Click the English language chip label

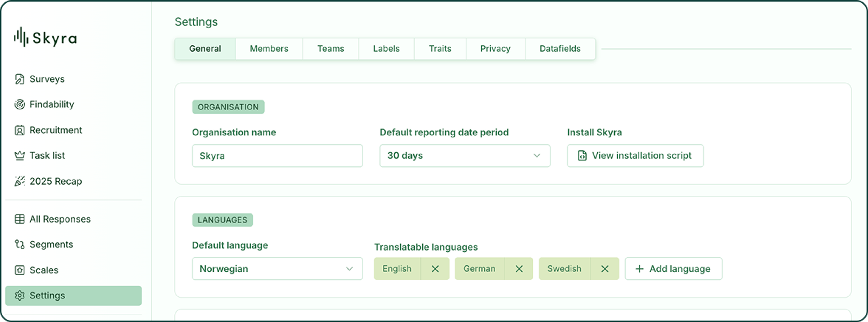pos(397,269)
